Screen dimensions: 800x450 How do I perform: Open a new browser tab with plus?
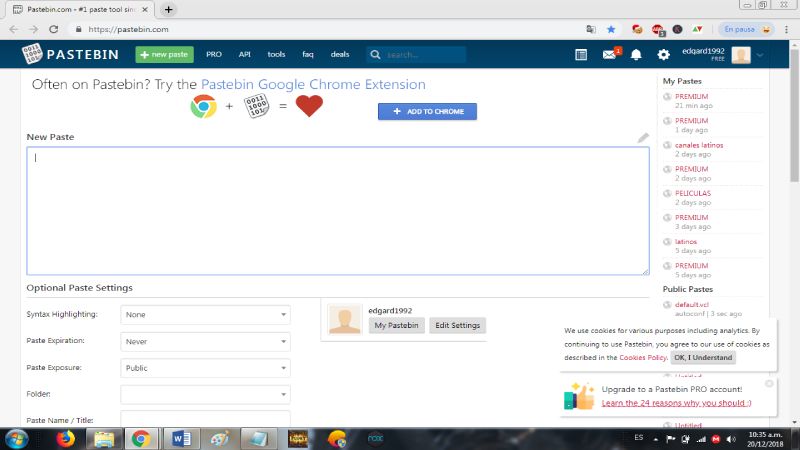coord(168,9)
